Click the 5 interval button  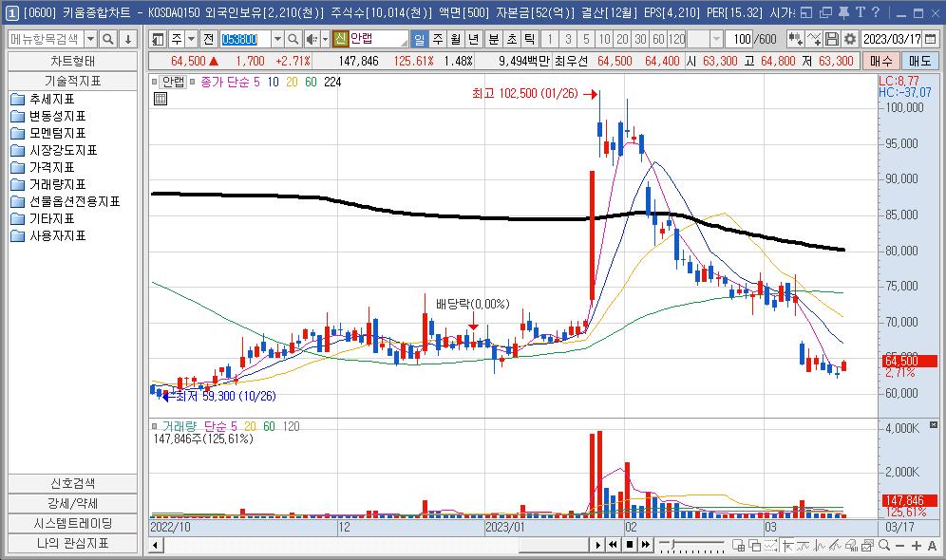586,39
